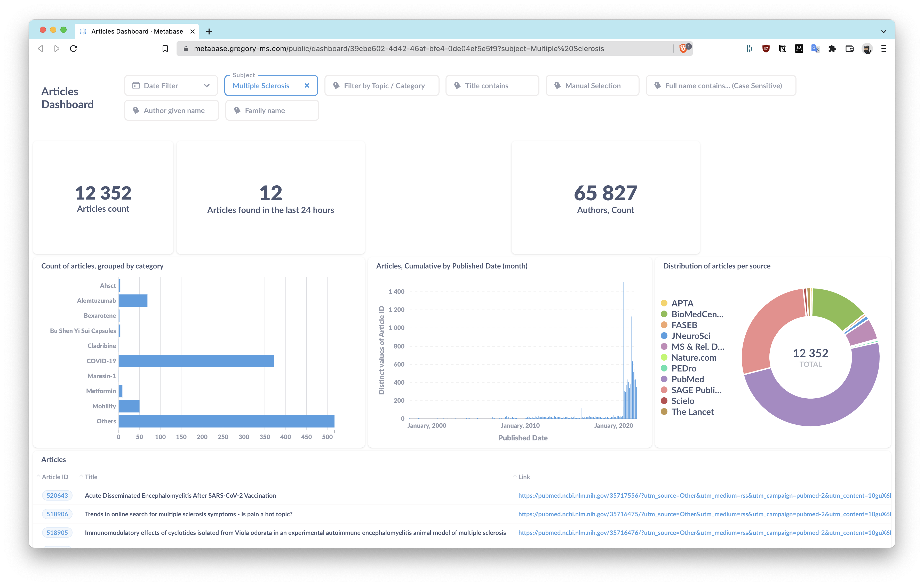Open the tab list chevron
This screenshot has height=586, width=924.
click(884, 31)
